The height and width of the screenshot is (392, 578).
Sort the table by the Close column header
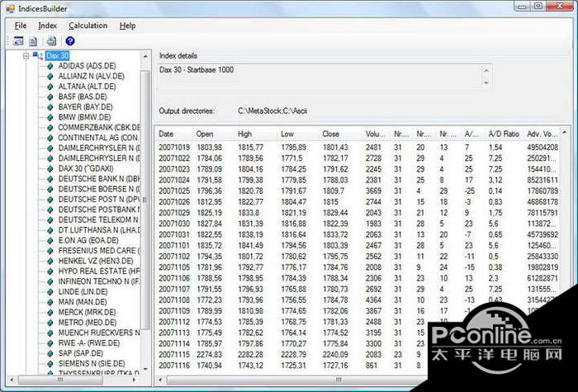[340, 134]
